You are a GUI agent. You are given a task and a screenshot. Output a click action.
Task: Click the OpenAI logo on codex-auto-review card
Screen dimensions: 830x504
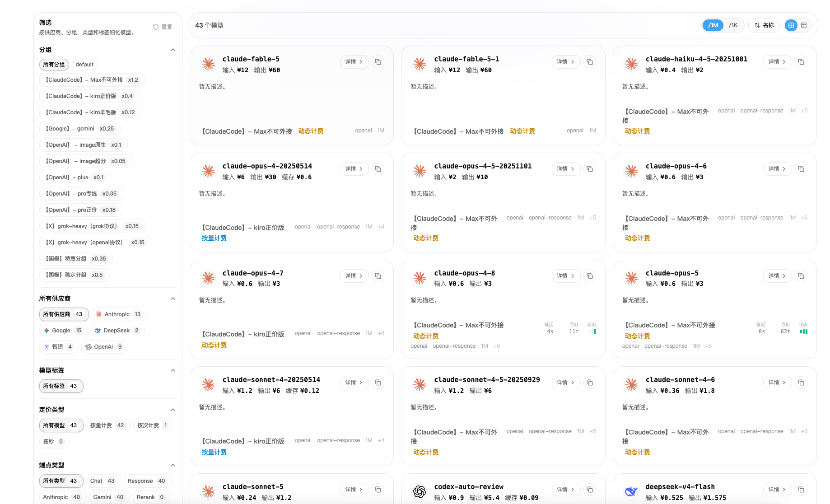tap(420, 492)
